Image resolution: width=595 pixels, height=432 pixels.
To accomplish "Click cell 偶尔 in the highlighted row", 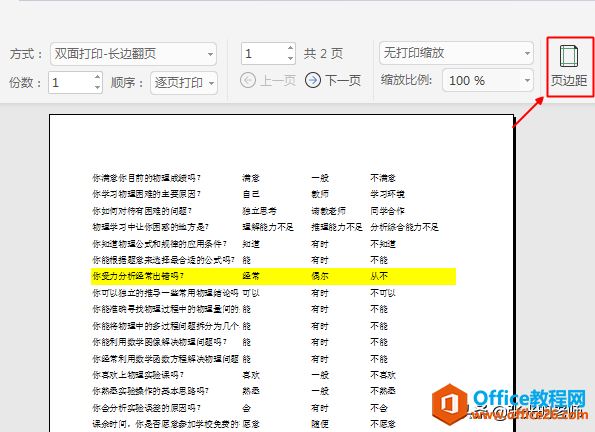I will [x=320, y=276].
